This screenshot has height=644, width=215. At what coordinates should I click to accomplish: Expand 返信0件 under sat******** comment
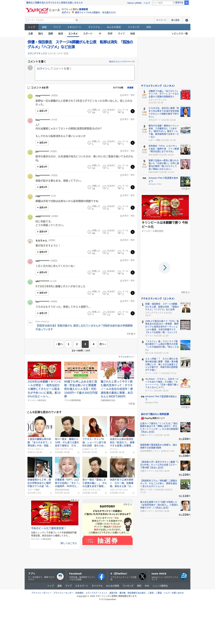click(42, 273)
